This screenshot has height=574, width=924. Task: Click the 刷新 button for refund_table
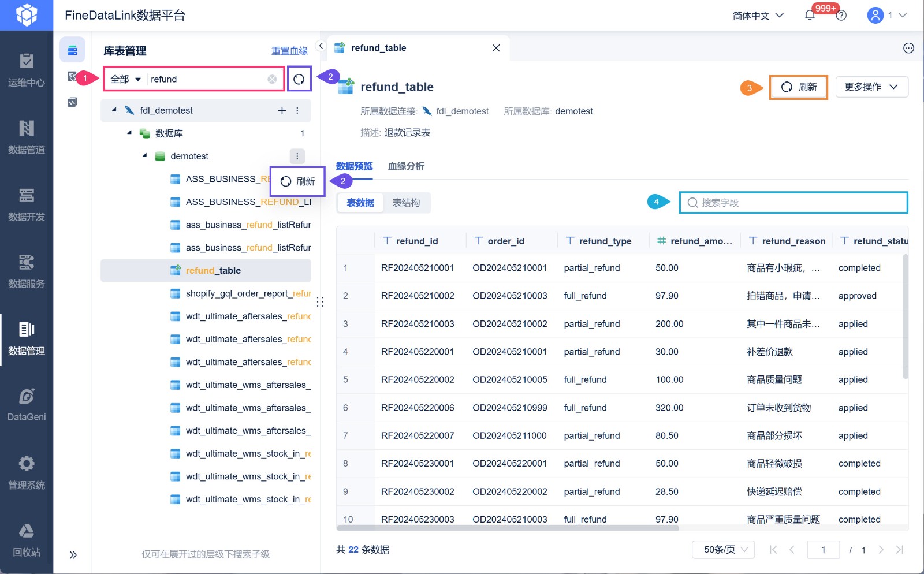(799, 87)
